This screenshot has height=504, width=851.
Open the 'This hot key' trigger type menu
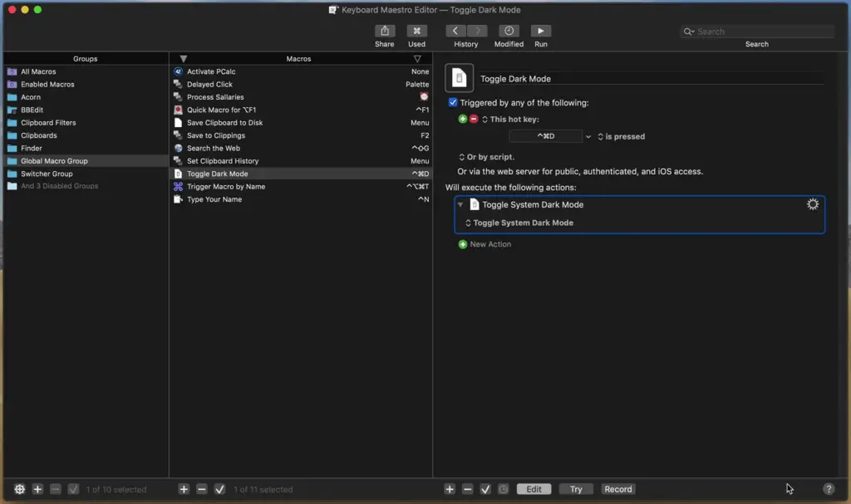[x=510, y=120]
